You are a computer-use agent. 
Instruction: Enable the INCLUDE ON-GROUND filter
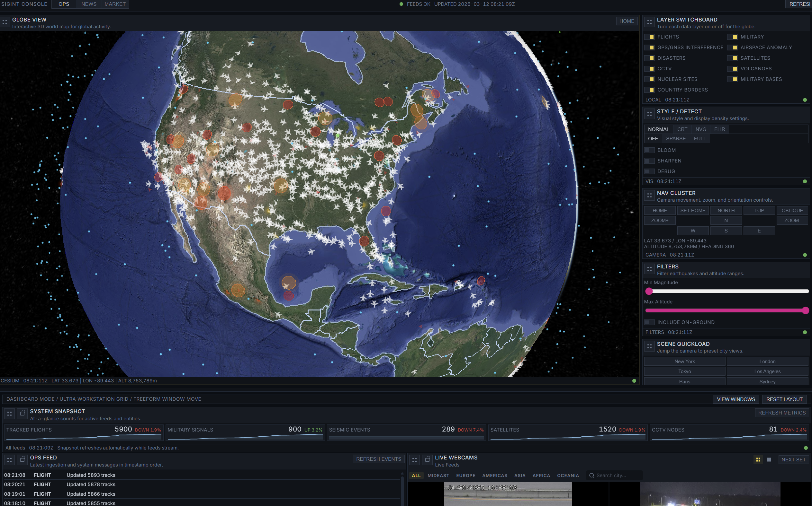point(649,322)
